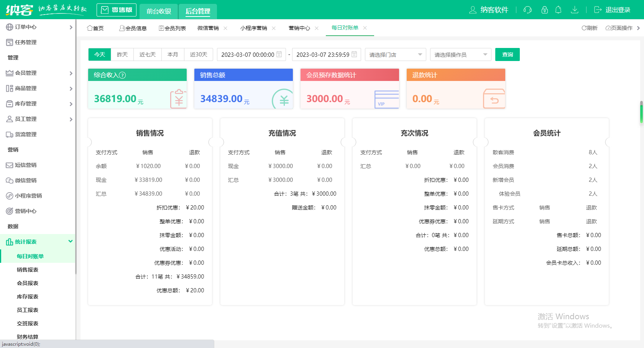Toggle the 近七天 time range
Image resolution: width=644 pixels, height=348 pixels.
[x=147, y=54]
